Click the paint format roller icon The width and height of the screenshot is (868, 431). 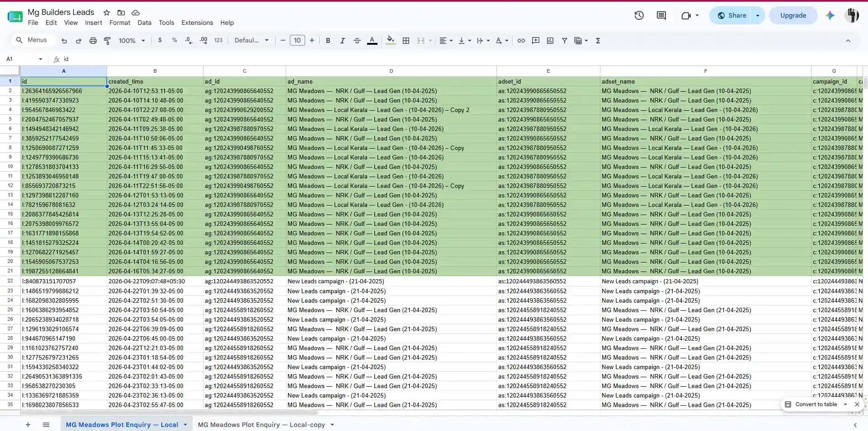tap(107, 41)
